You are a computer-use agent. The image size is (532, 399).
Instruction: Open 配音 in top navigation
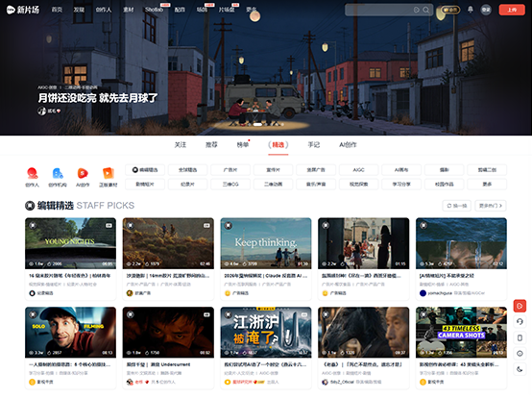pos(180,10)
